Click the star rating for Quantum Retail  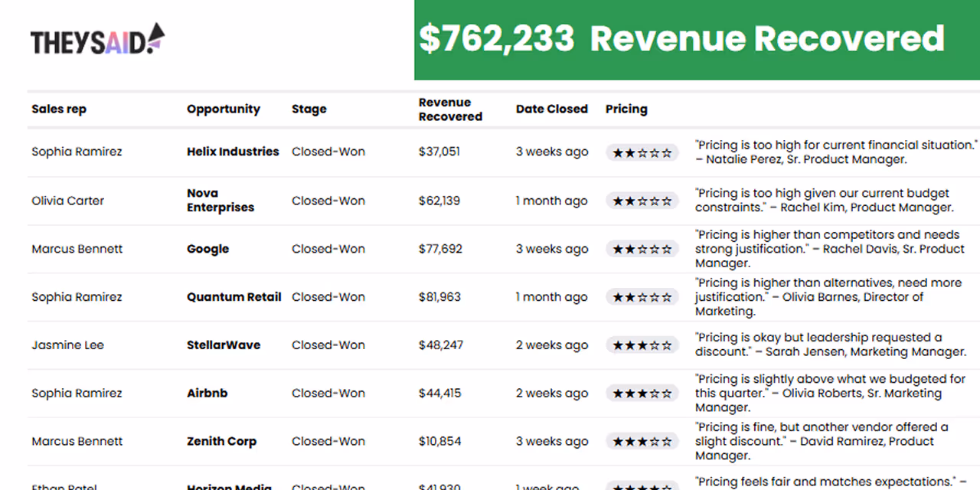click(642, 297)
